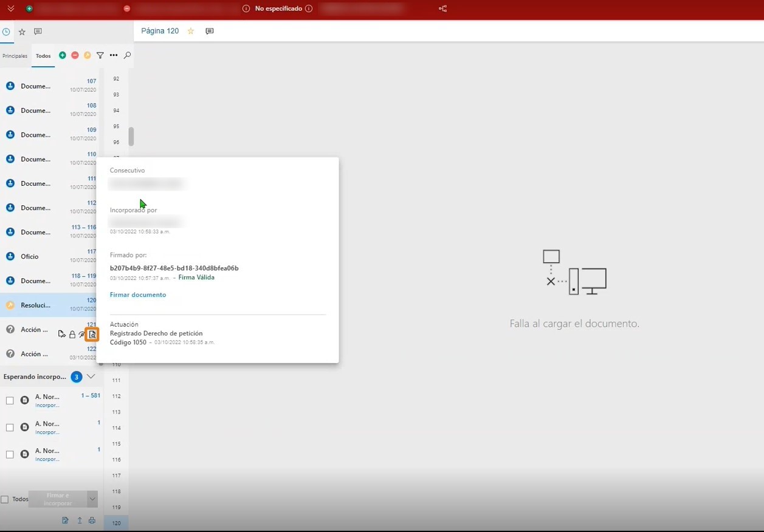The image size is (764, 532).
Task: Click the Firmar documento link
Action: coord(138,295)
